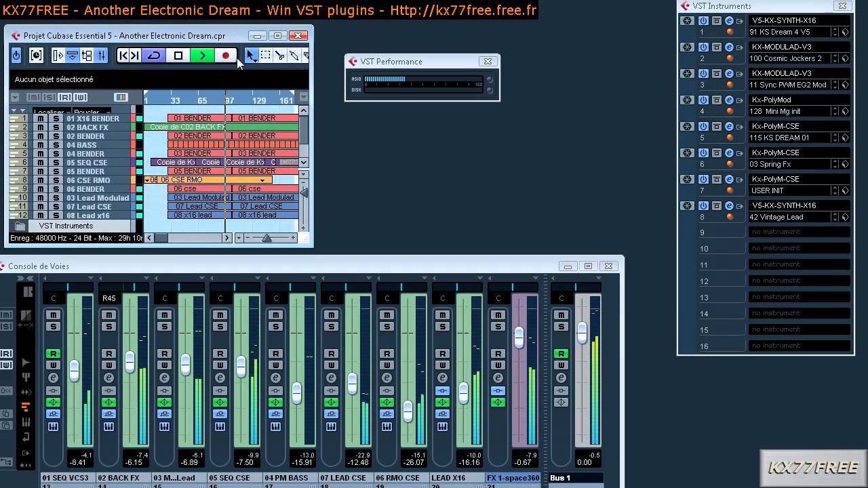Bypass icon for instrument slot 5 Kx-PolyM-CSE
This screenshot has height=488, width=868.
pyautogui.click(x=716, y=127)
